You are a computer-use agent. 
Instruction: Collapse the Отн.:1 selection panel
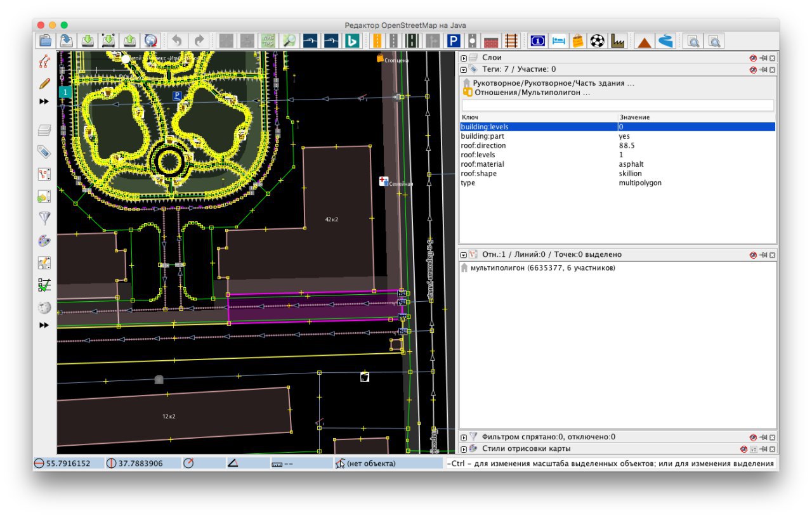464,254
